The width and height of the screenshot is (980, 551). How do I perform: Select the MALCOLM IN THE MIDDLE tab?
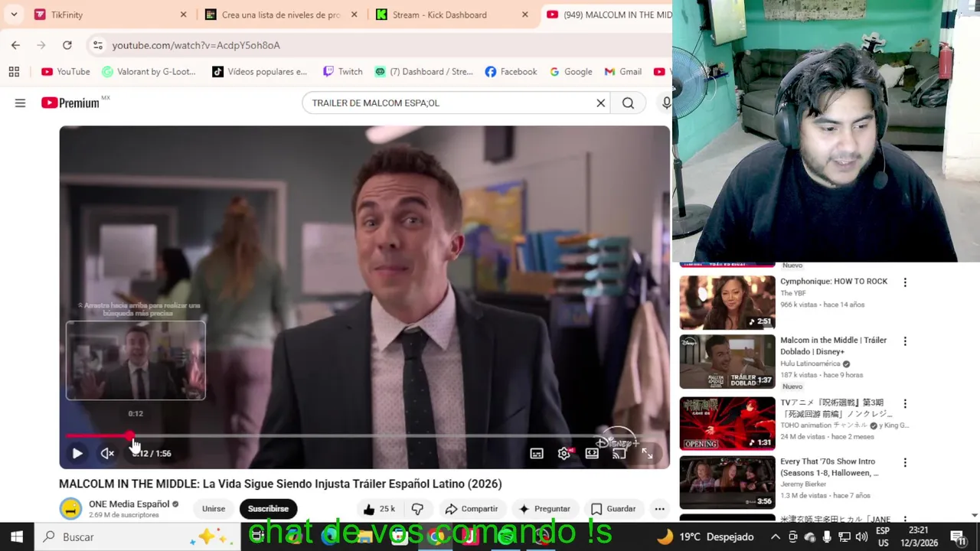[x=608, y=15]
